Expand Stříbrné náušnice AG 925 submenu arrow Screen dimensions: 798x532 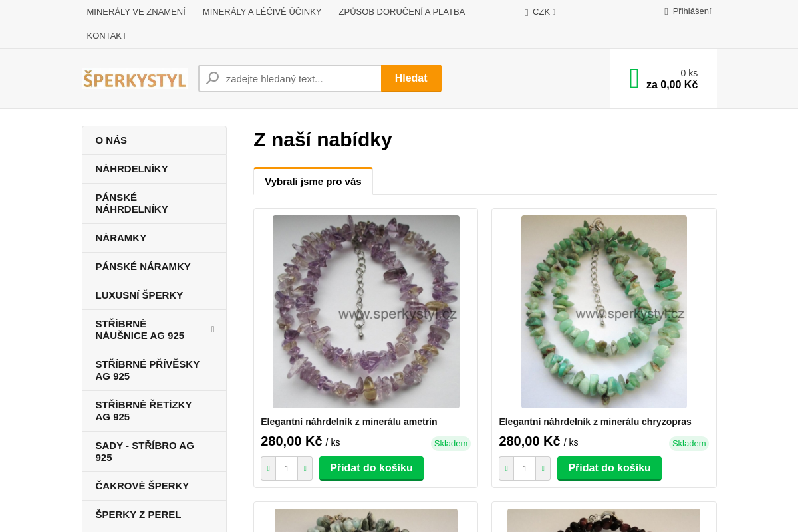coord(213,329)
